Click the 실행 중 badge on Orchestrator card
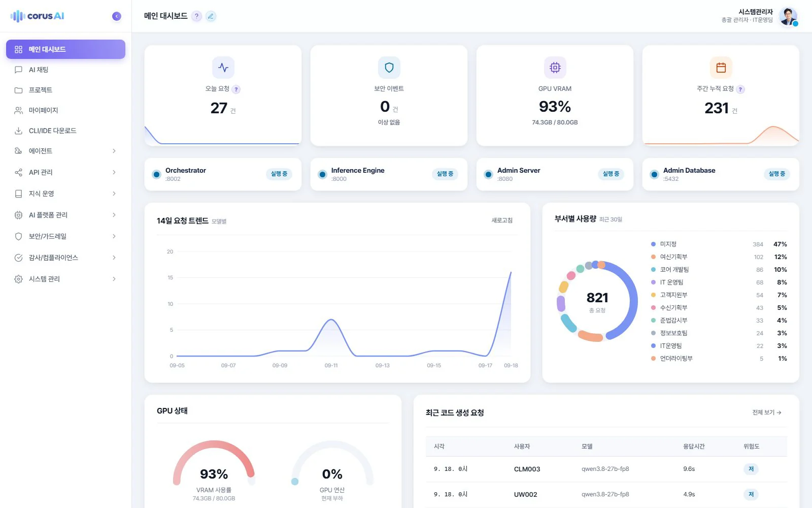 279,174
